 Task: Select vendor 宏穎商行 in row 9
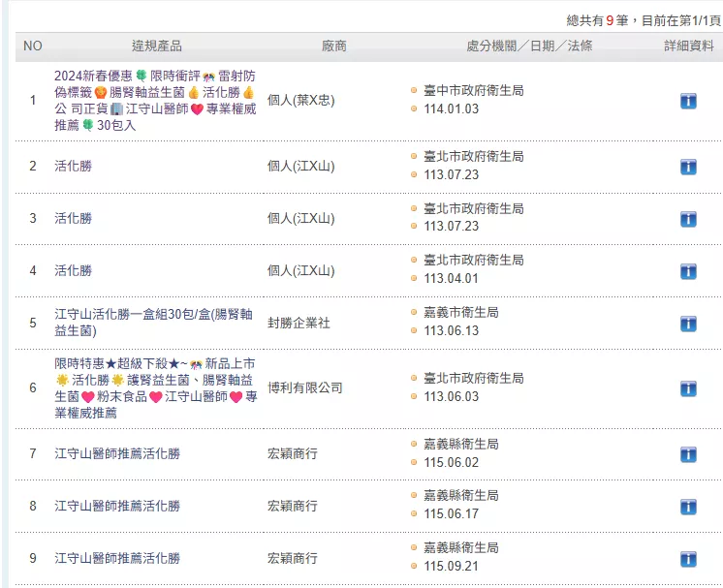coord(293,559)
